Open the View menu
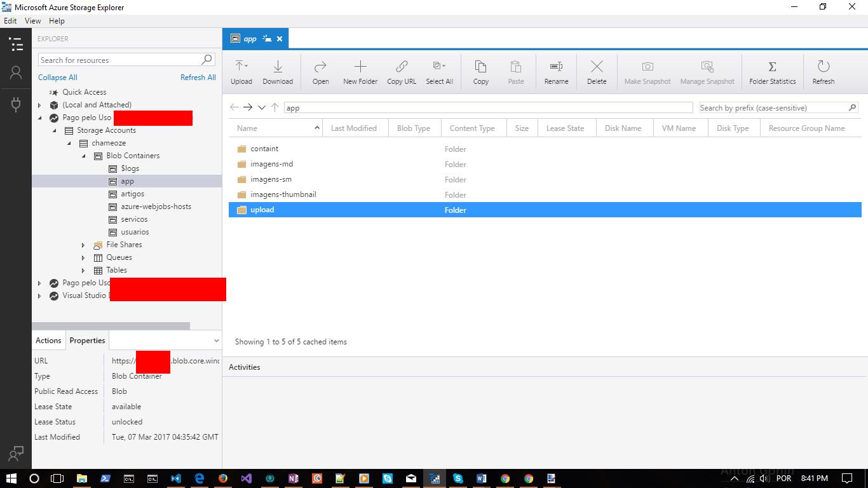Screen dimensions: 868x488 coord(32,21)
